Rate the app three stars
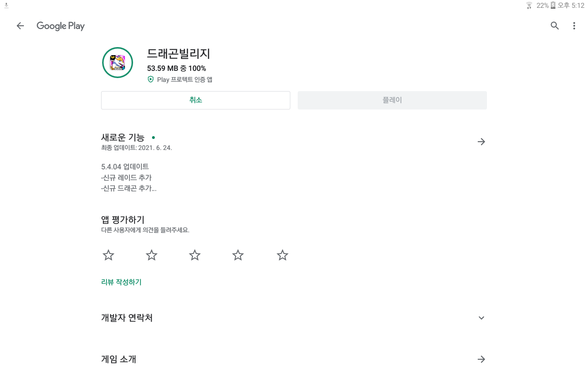The width and height of the screenshot is (588, 368). pos(195,255)
